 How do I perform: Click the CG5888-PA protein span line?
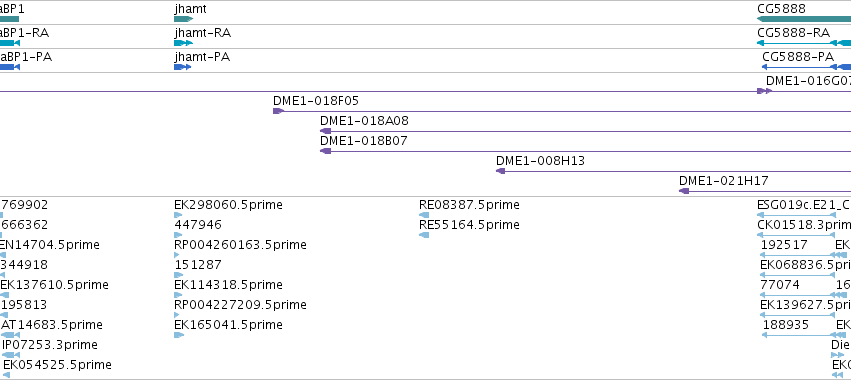(799, 67)
